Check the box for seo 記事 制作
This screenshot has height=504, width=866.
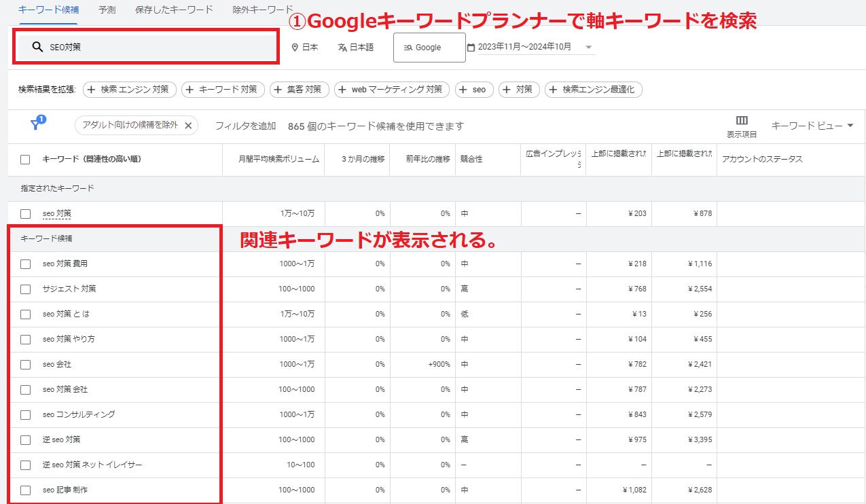tap(25, 490)
